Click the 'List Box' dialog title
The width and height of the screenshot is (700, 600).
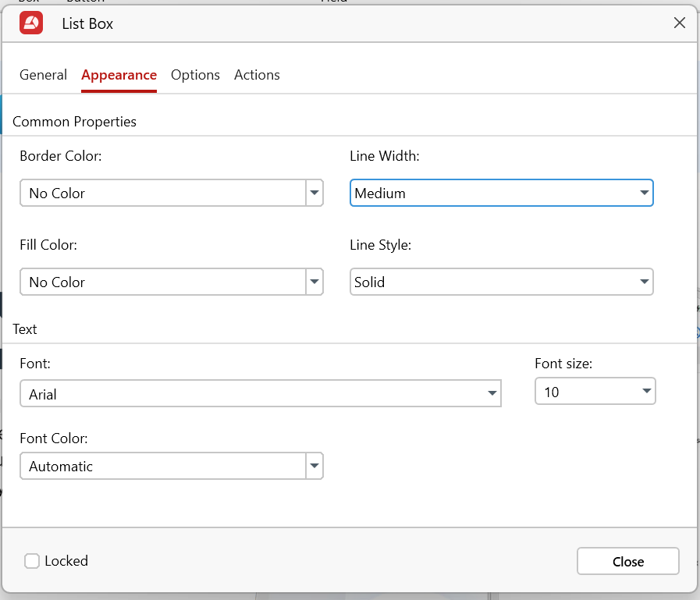pyautogui.click(x=87, y=23)
